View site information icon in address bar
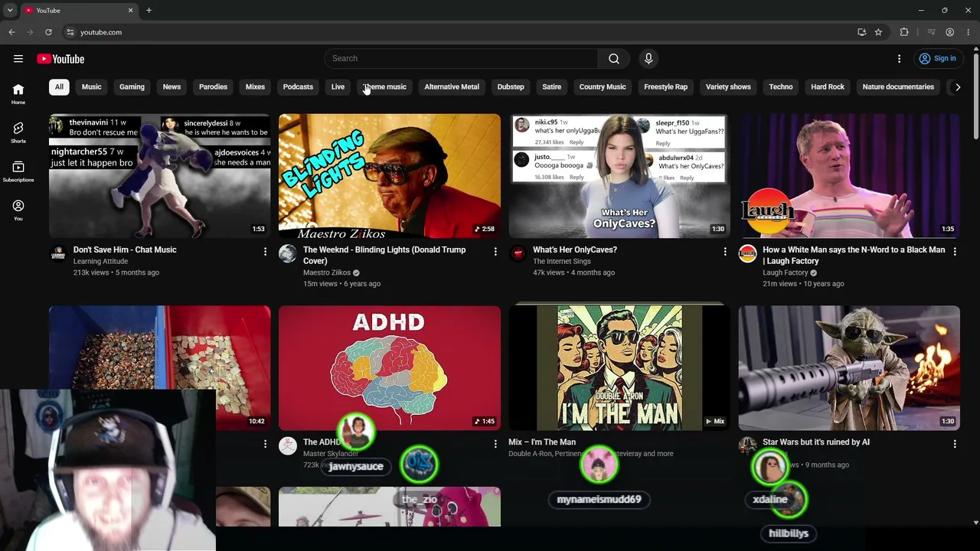980x551 pixels. pyautogui.click(x=70, y=32)
